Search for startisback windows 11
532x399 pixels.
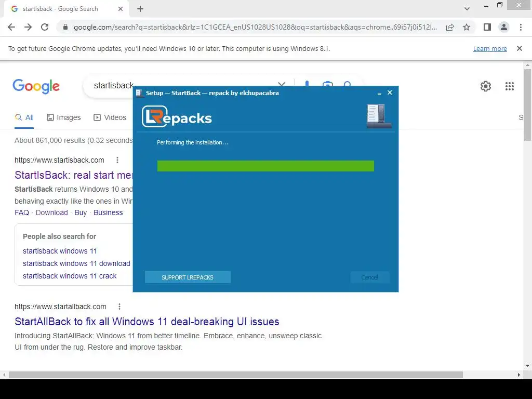coord(60,251)
